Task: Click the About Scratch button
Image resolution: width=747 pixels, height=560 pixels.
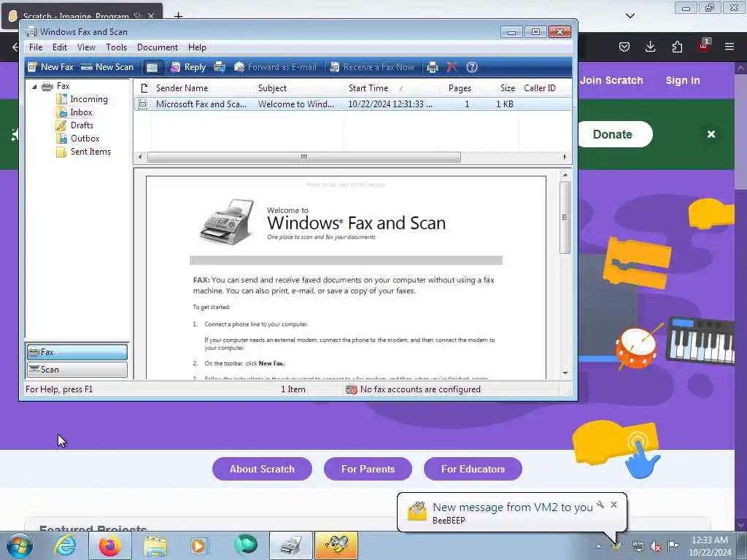Action: [x=262, y=469]
